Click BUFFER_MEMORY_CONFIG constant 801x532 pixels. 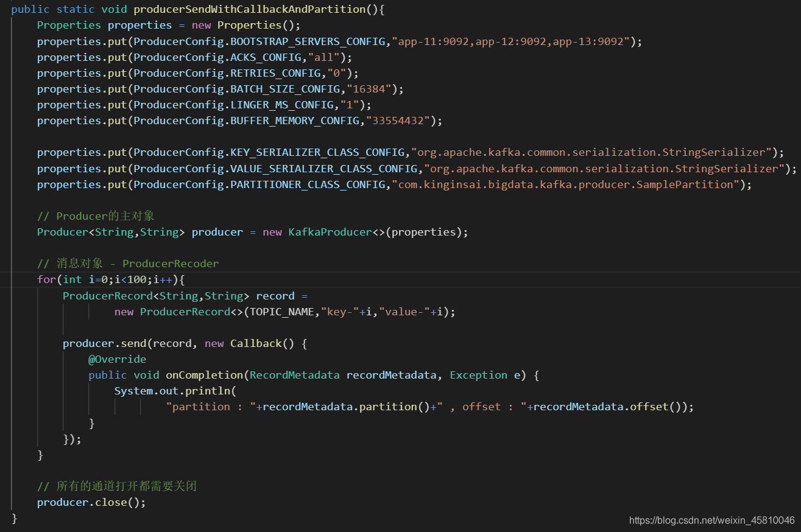pyautogui.click(x=295, y=121)
